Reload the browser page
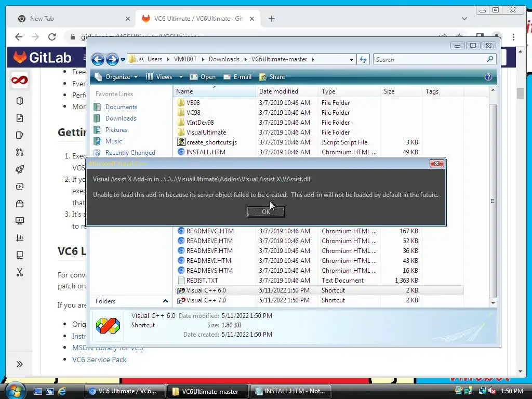The image size is (532, 399). point(52,37)
